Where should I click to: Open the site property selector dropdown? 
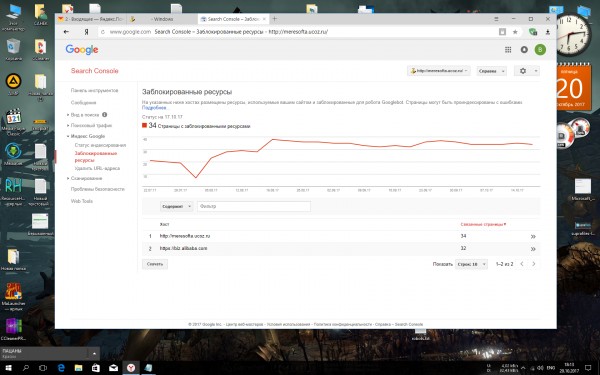[439, 71]
